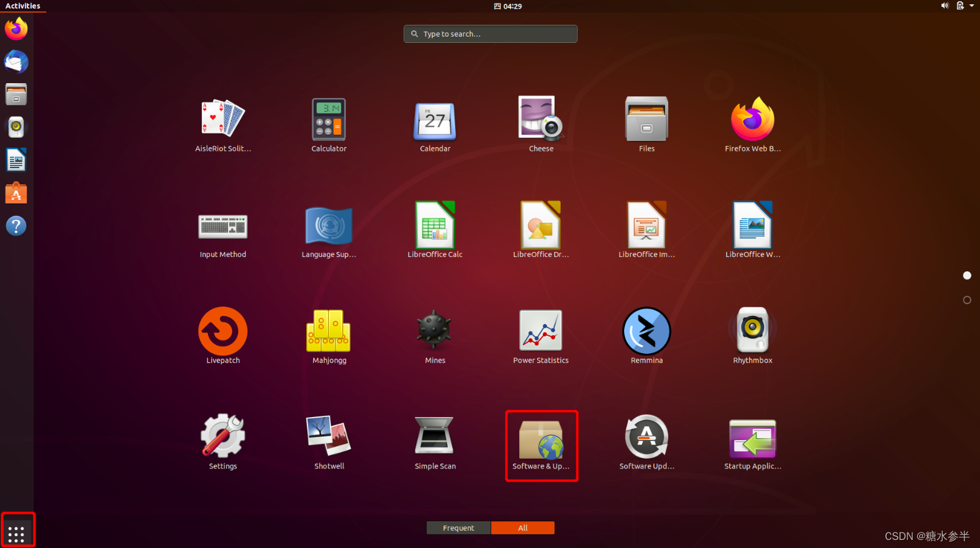Image resolution: width=980 pixels, height=548 pixels.
Task: Start the Cheese webcam app
Action: click(541, 124)
